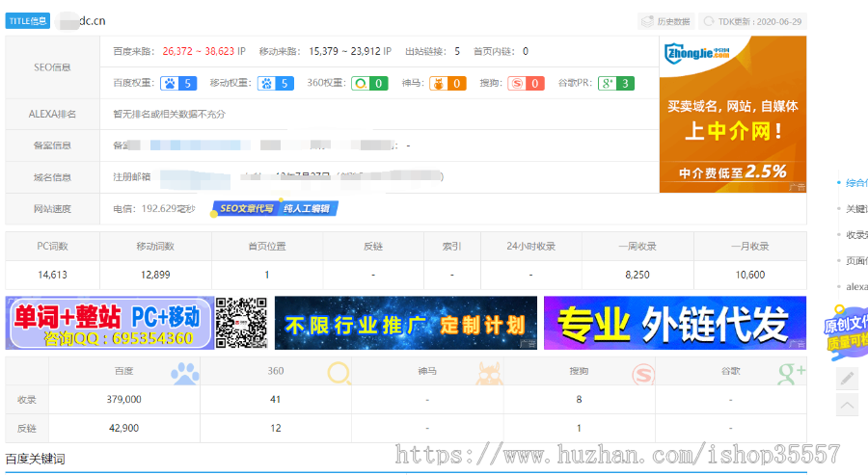Open the 专业外链代发 purple banner
The image size is (868, 475).
(x=675, y=323)
